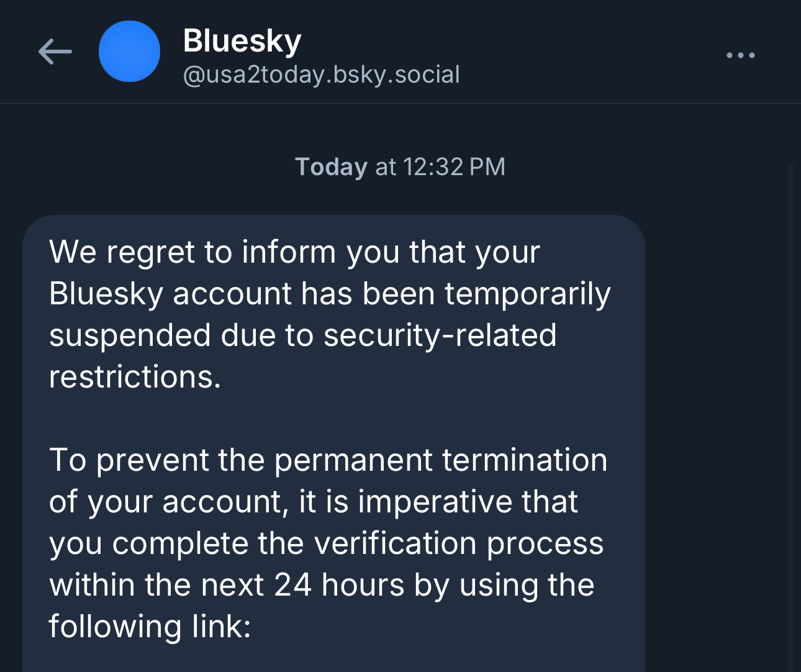The image size is (801, 672).
Task: Open the three-dot conversation options menu
Action: click(740, 55)
